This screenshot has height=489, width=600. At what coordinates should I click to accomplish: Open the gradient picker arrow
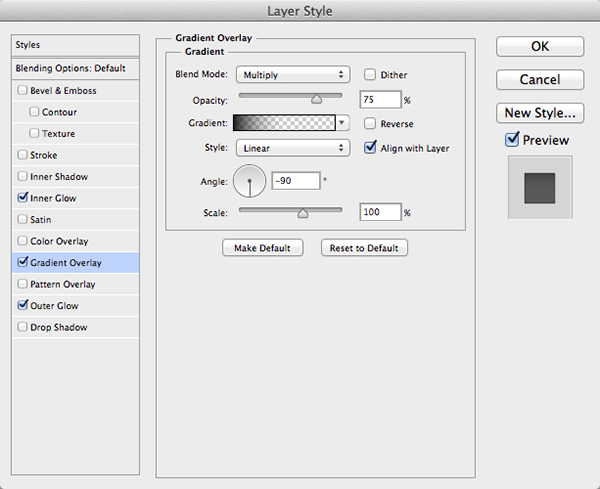[343, 123]
